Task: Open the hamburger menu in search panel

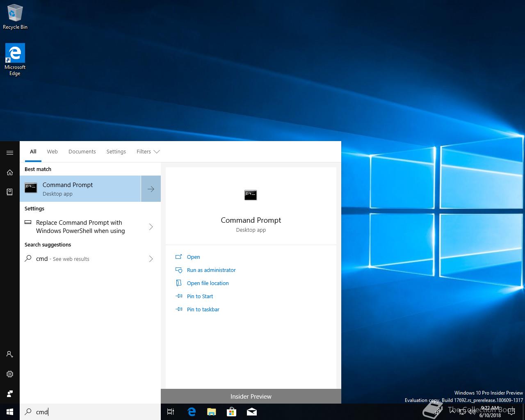Action: [x=10, y=153]
